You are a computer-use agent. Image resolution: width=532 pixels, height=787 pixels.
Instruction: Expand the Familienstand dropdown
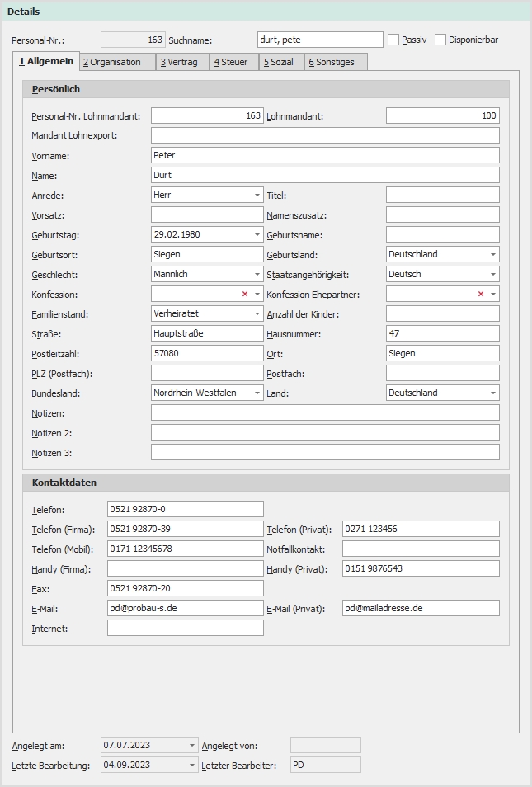click(257, 313)
